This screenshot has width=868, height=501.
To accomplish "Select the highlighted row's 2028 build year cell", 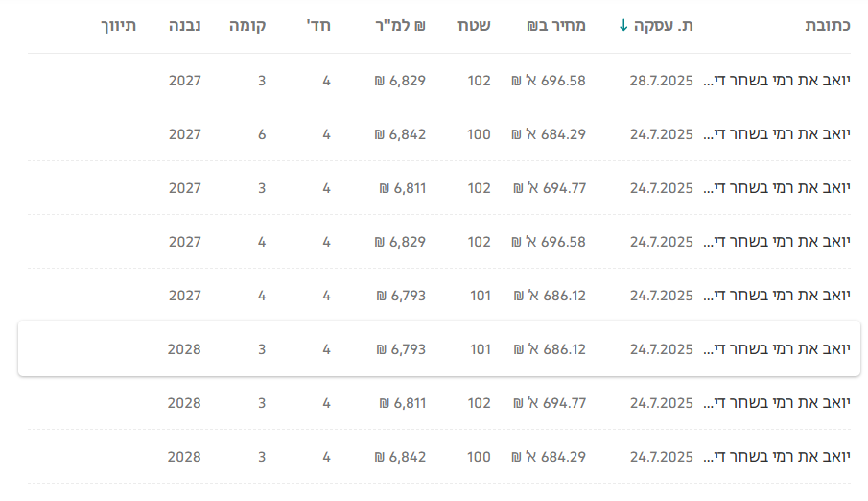I will coord(184,349).
